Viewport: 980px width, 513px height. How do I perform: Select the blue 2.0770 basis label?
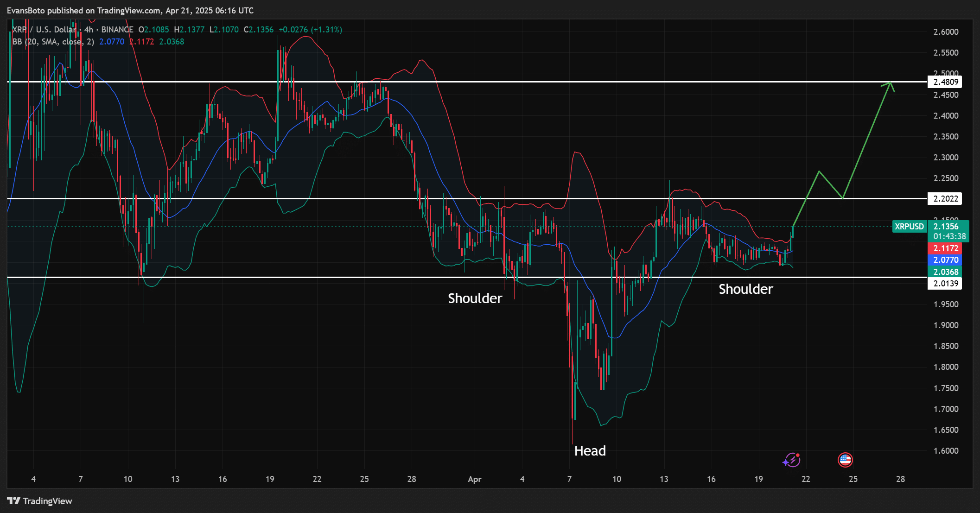[945, 260]
